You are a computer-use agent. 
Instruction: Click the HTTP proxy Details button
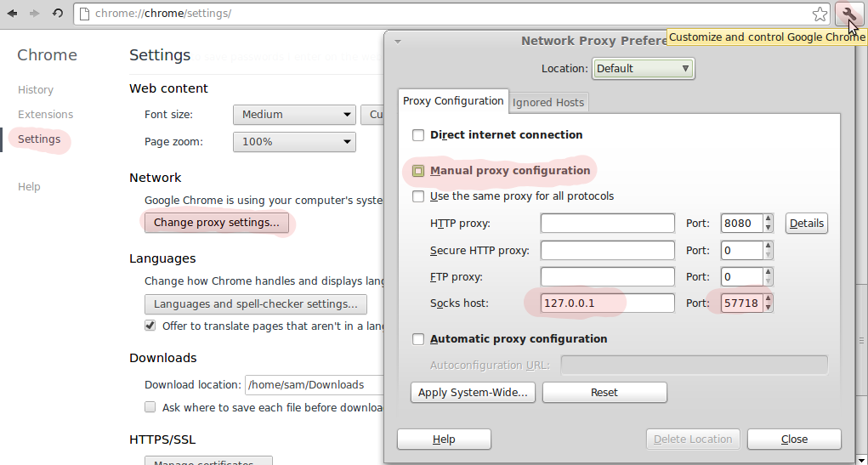click(x=807, y=223)
